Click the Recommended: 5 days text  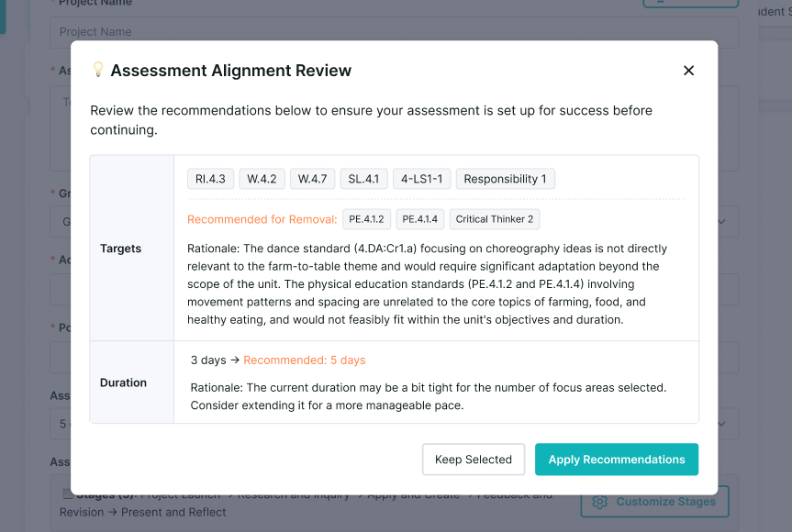tap(305, 360)
